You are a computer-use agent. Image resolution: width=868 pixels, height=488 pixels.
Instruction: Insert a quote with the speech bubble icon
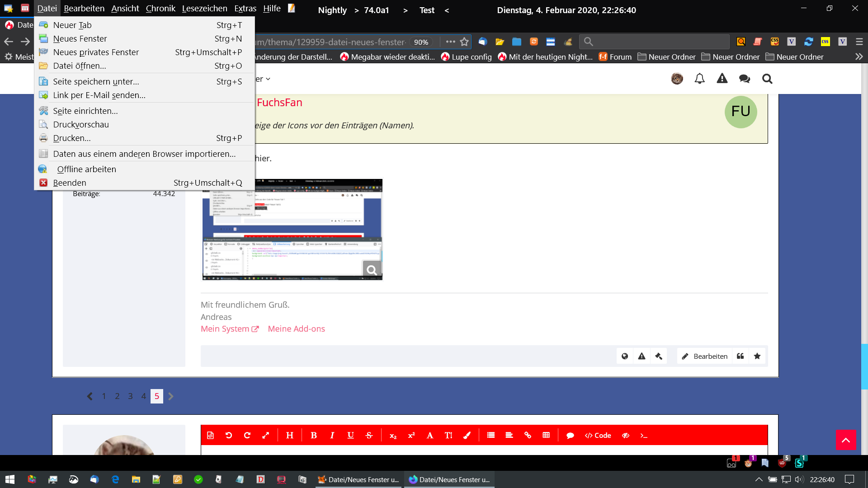[570, 436]
